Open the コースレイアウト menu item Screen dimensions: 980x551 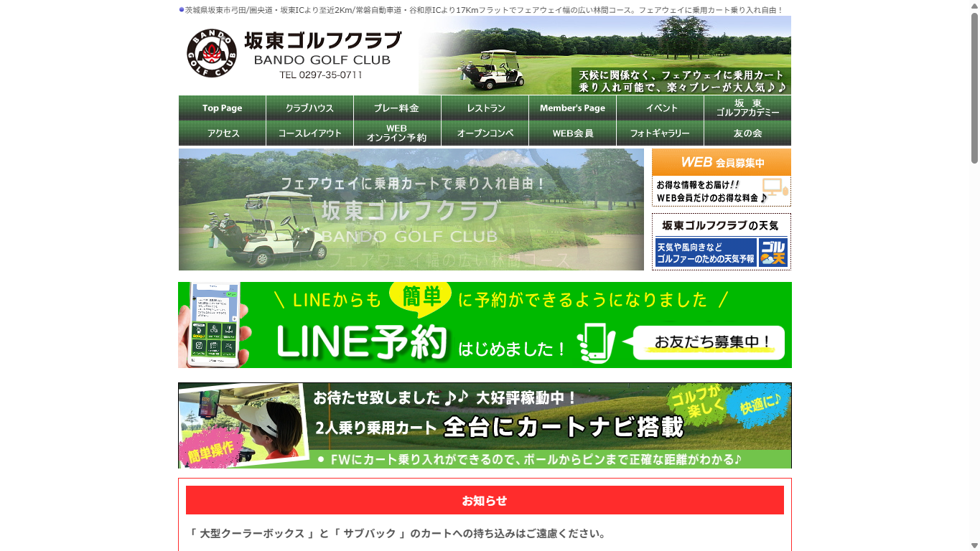pos(309,133)
